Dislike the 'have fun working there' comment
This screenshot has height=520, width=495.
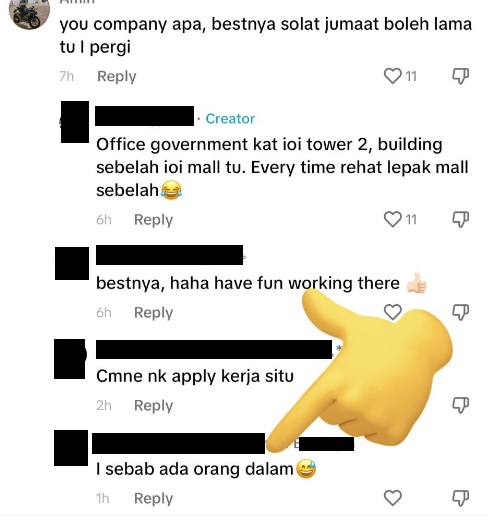pyautogui.click(x=460, y=312)
